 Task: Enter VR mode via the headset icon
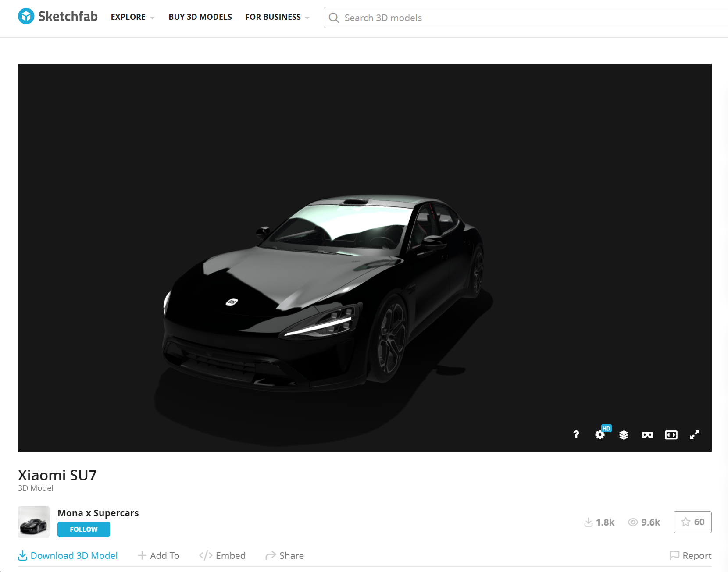tap(647, 435)
